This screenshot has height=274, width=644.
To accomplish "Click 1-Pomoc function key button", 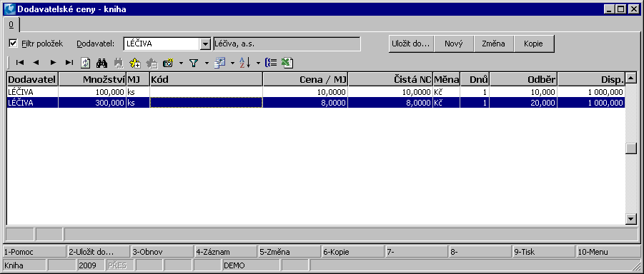I will pos(34,252).
